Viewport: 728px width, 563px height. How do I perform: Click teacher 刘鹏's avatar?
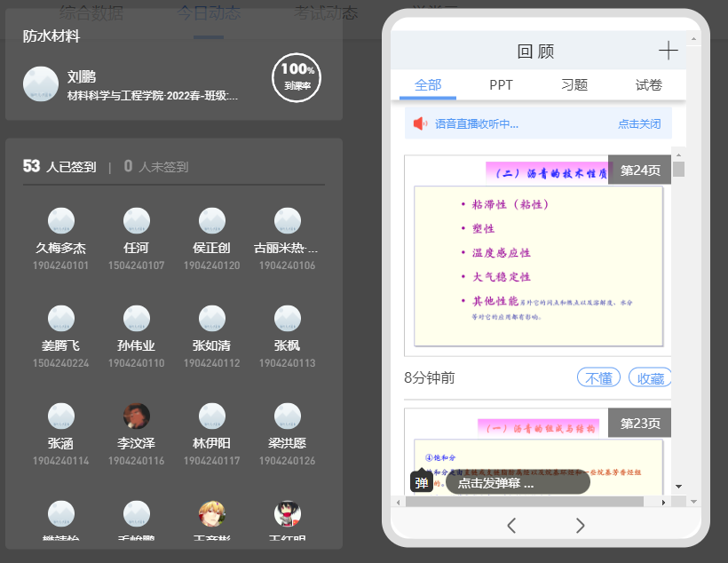(41, 83)
